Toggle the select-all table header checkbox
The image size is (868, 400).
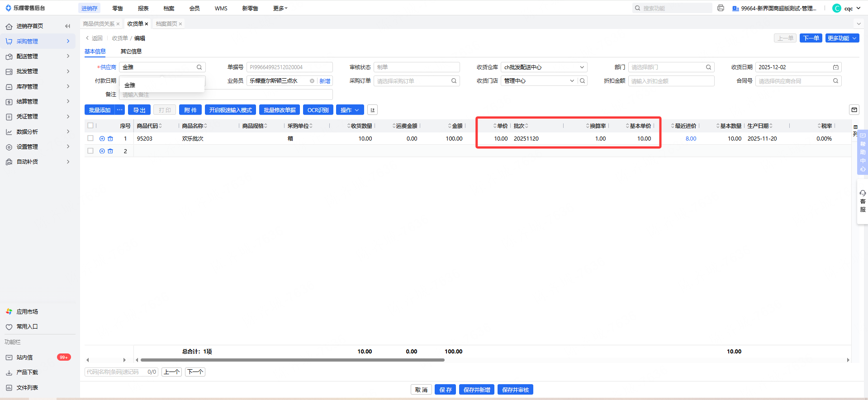coord(90,126)
